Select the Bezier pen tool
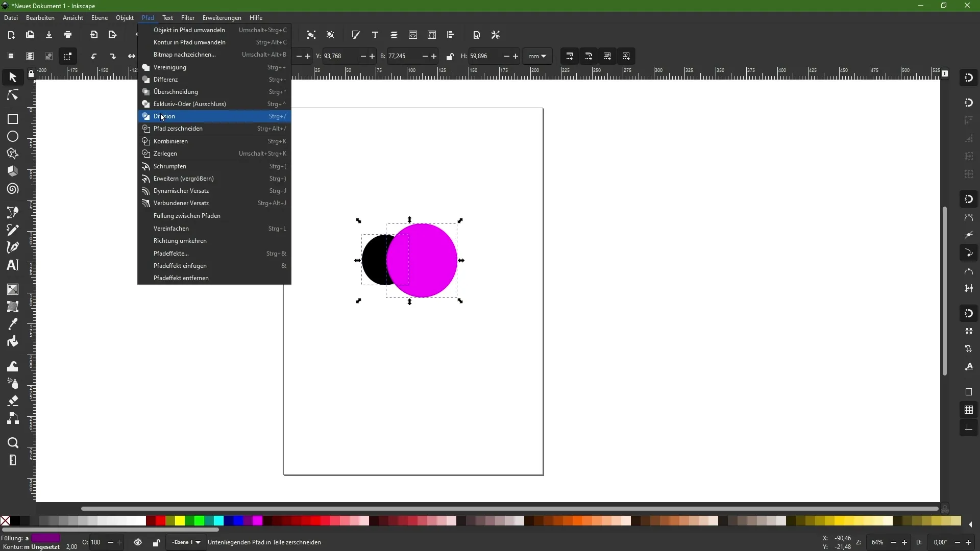Viewport: 980px width, 551px height. pos(13,213)
